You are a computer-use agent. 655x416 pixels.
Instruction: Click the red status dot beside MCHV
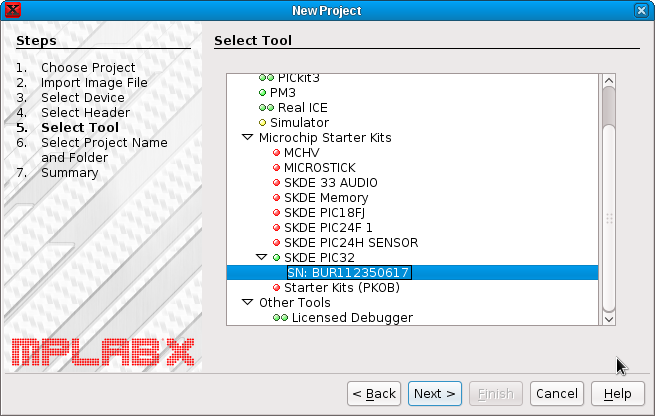pos(276,153)
